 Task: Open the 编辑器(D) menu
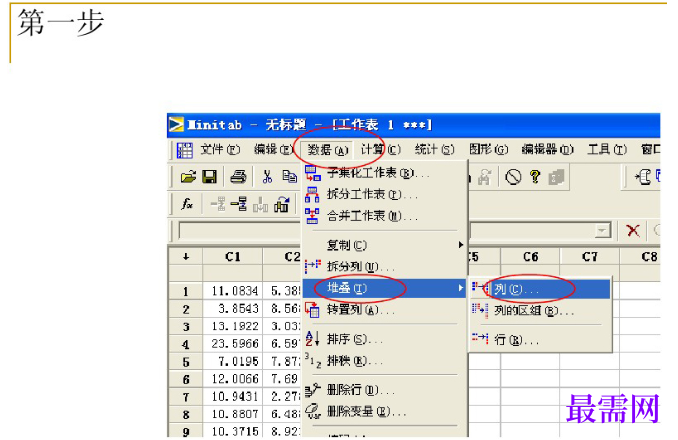pyautogui.click(x=547, y=150)
